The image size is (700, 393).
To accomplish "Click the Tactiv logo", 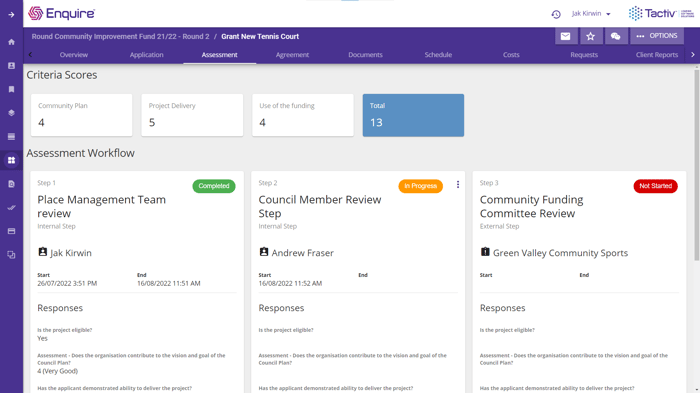I will pos(661,13).
